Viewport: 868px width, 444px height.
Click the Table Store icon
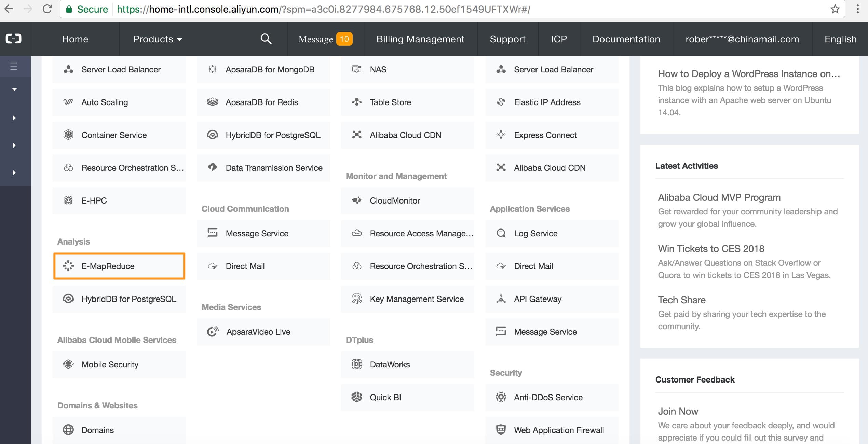coord(357,102)
